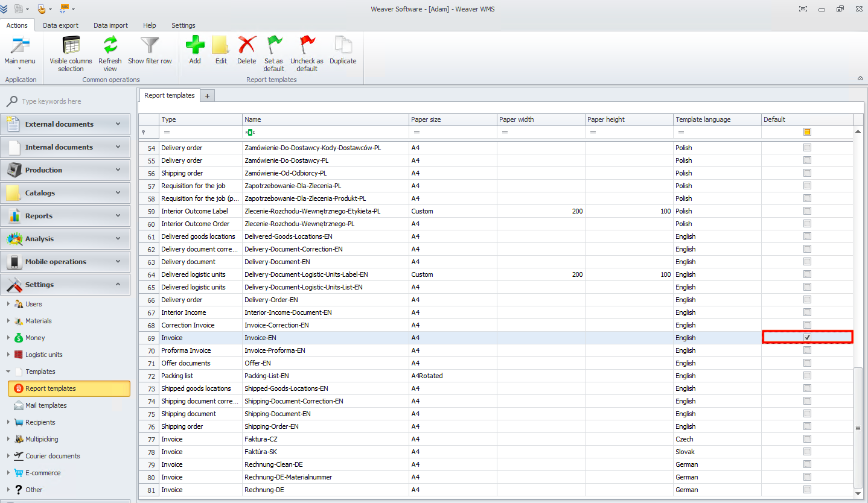Screen dimensions: 868x503
Task: Click the search magnifier icon in sidebar
Action: (x=11, y=101)
